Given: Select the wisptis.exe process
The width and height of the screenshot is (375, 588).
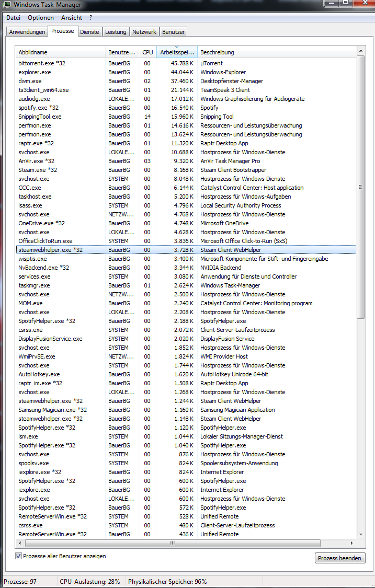Looking at the screenshot, I should [x=186, y=259].
